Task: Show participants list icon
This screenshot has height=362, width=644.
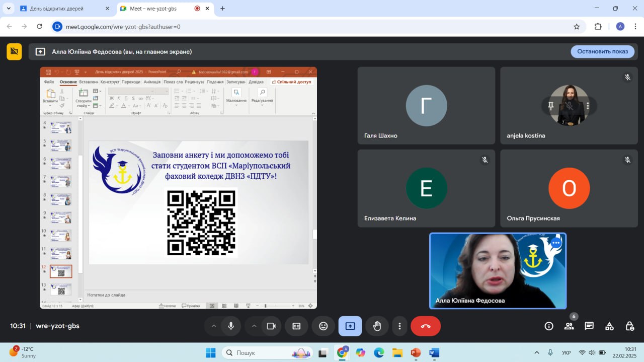Action: click(x=569, y=326)
